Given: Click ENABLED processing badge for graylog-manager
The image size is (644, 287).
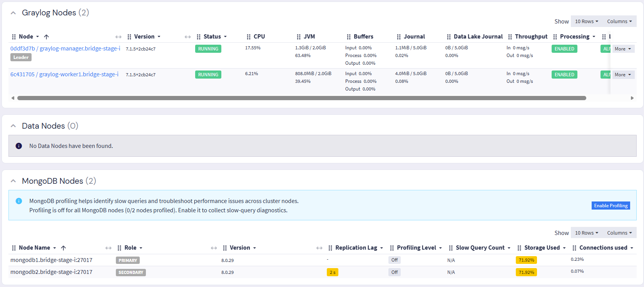Looking at the screenshot, I should click(x=564, y=49).
